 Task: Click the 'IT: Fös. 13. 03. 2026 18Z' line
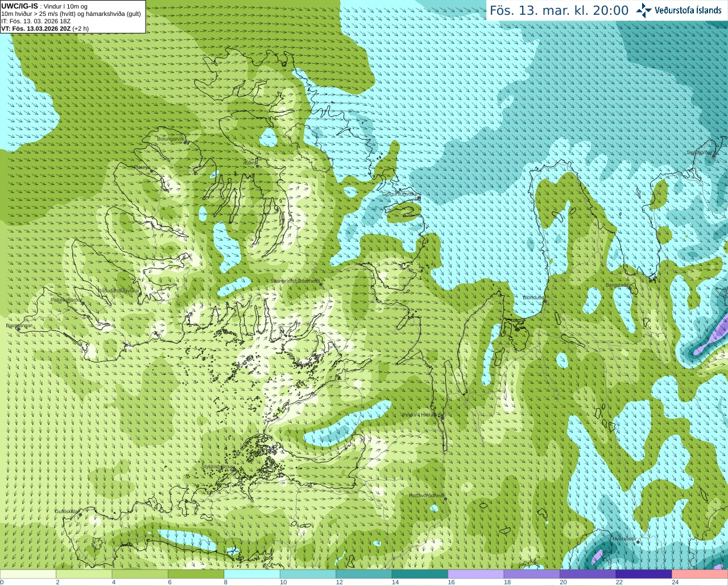[36, 21]
